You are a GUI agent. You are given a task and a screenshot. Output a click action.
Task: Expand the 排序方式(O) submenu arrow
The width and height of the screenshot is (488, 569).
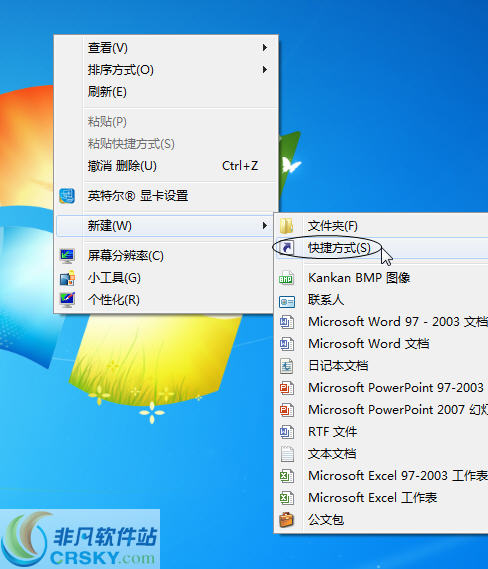tap(265, 69)
